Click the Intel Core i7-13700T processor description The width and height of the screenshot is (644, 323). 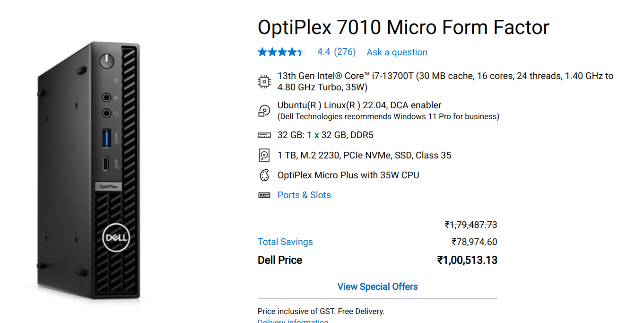tap(445, 81)
